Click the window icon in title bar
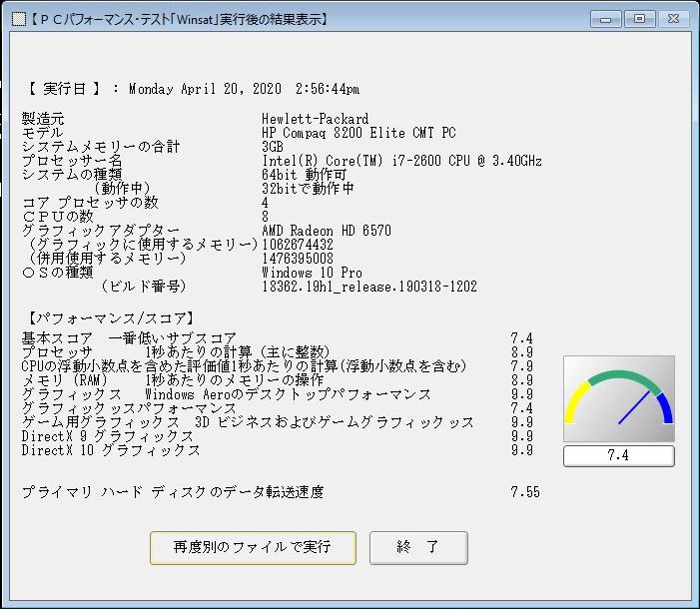Screen dimensions: 700x609 pyautogui.click(x=19, y=19)
